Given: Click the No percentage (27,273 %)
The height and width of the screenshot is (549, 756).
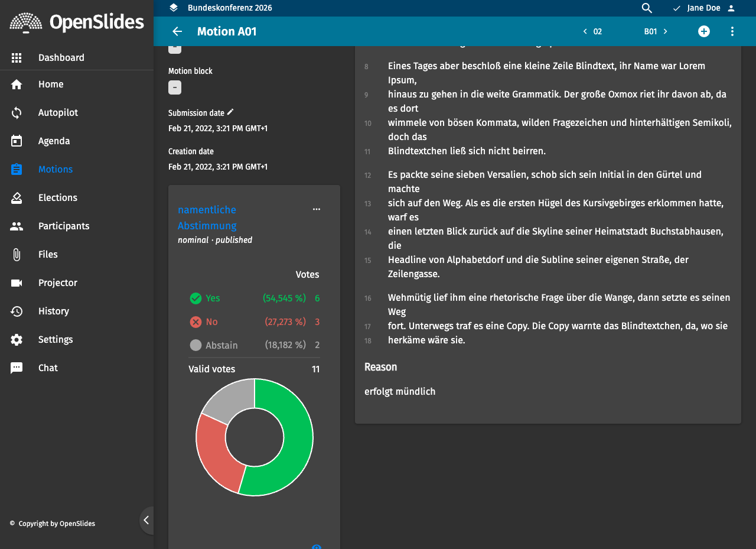Looking at the screenshot, I should tap(285, 322).
